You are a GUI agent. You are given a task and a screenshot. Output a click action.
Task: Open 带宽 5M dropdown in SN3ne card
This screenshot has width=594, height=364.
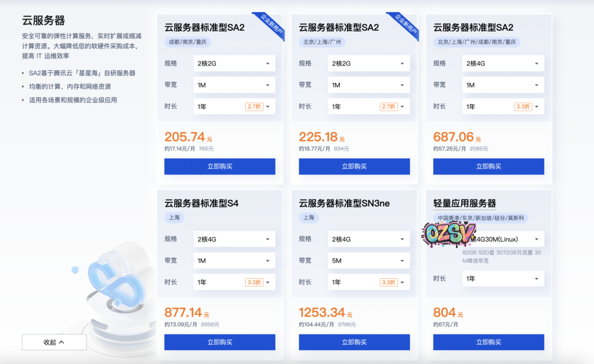coord(368,261)
